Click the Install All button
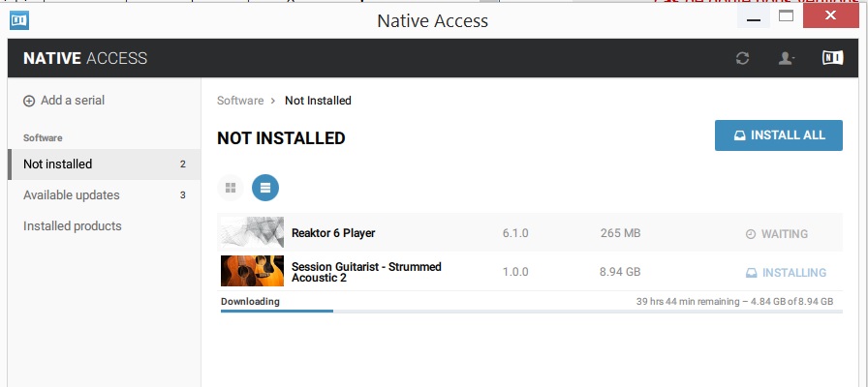The image size is (868, 387). pos(779,135)
